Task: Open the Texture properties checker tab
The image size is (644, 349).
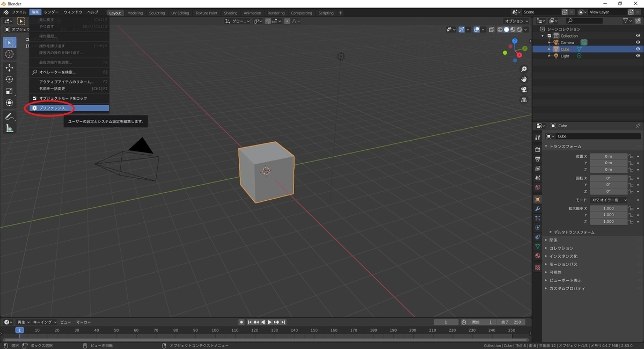Action: click(x=537, y=267)
